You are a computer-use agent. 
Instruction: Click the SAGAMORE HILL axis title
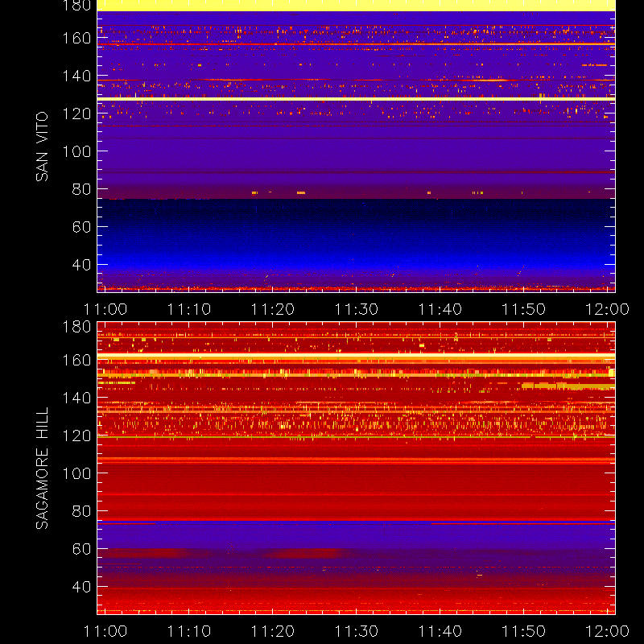pyautogui.click(x=42, y=469)
